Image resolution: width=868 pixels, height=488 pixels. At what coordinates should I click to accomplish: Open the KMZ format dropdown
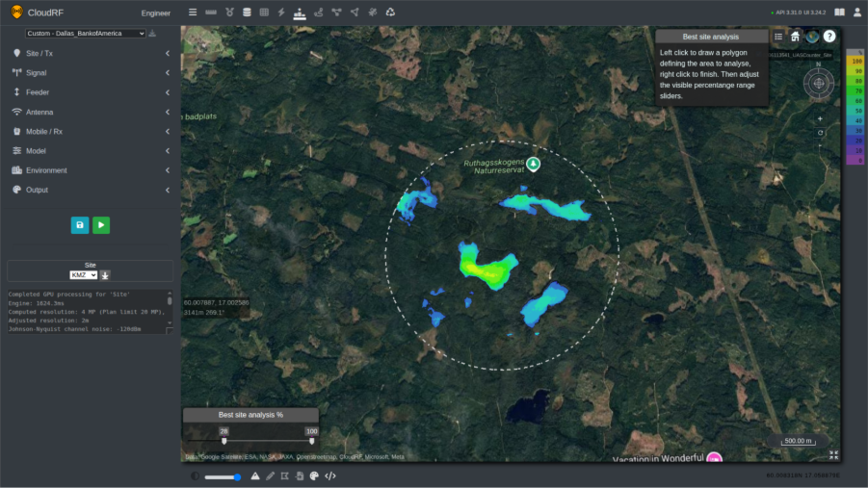click(x=84, y=274)
